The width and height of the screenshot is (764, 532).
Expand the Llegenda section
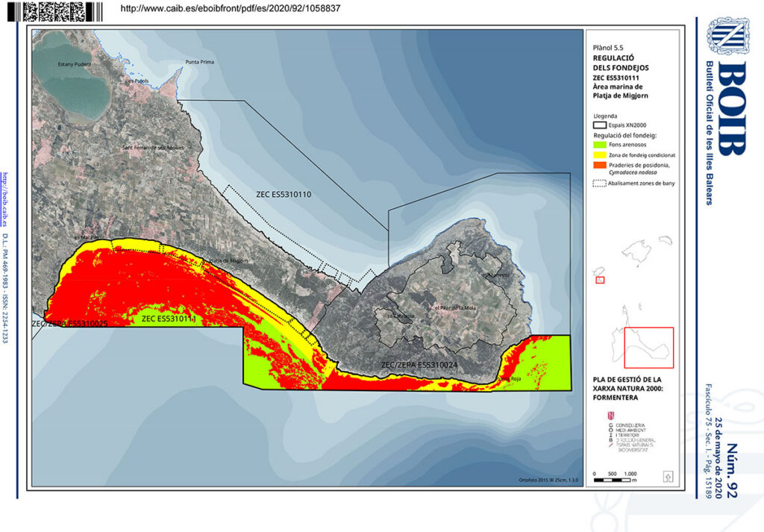click(x=604, y=114)
